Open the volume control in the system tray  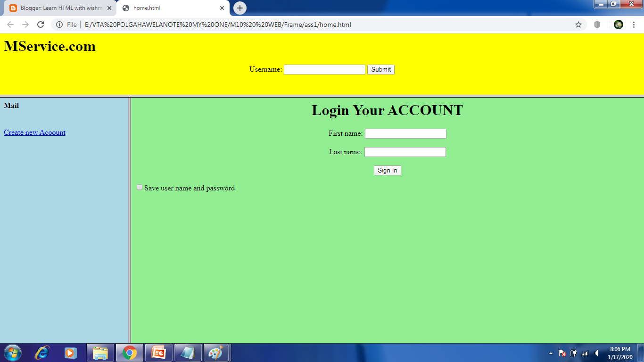[x=596, y=353]
